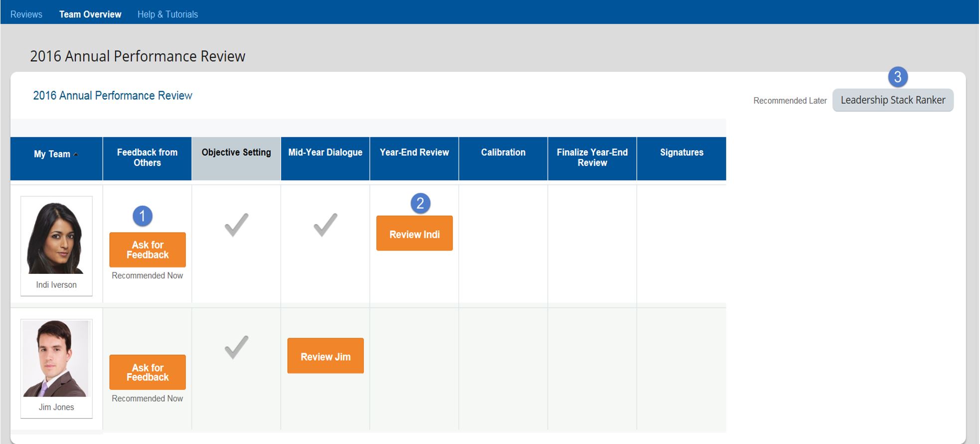Click the Recommended Later label
The width and height of the screenshot is (980, 444).
pos(790,101)
